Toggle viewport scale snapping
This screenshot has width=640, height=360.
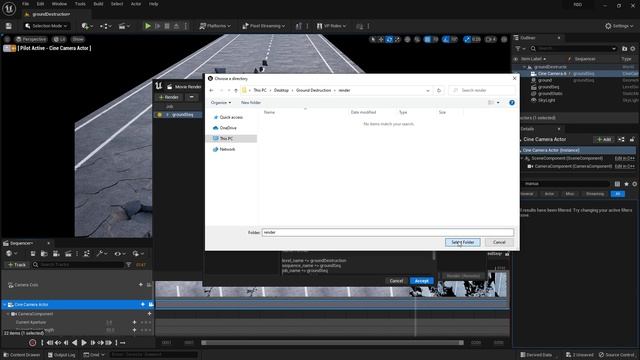467,39
